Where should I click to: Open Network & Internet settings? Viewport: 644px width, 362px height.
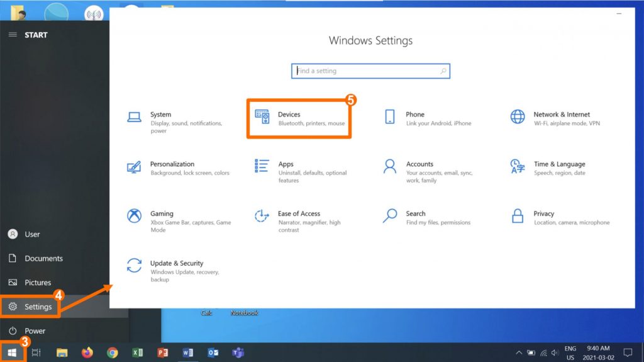(557, 118)
